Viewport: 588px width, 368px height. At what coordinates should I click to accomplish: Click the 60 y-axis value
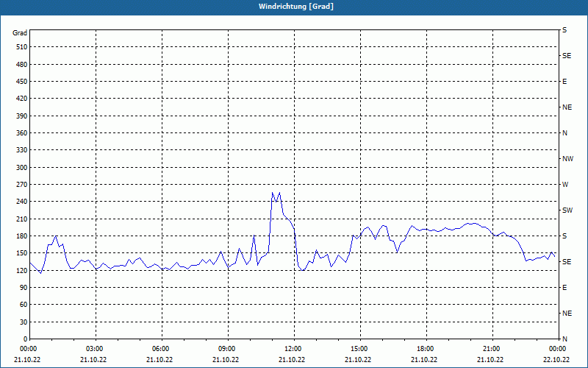[24, 305]
